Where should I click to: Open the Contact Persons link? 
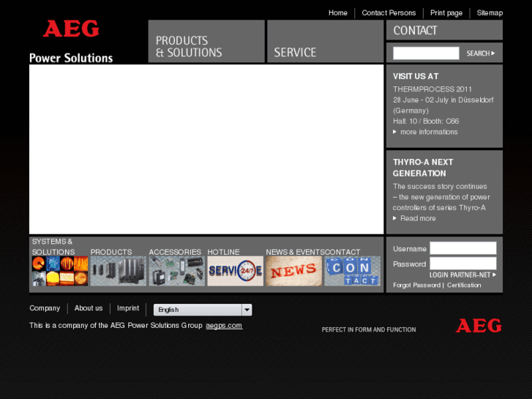click(x=389, y=13)
